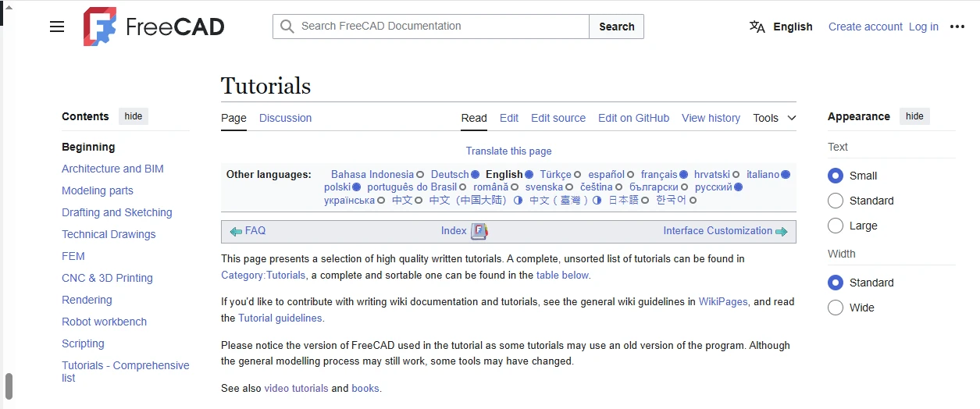
Task: Click the progress dot after Deutsch
Action: pyautogui.click(x=475, y=175)
